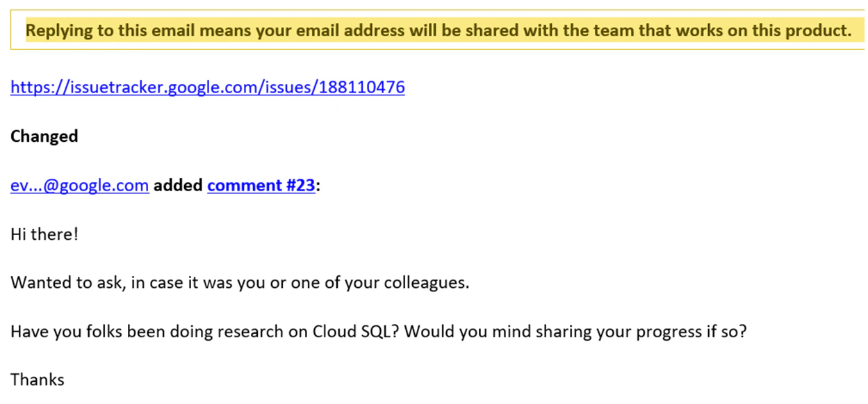The height and width of the screenshot is (404, 868).
Task: Click the word 'Replying' in the banner
Action: (x=59, y=31)
